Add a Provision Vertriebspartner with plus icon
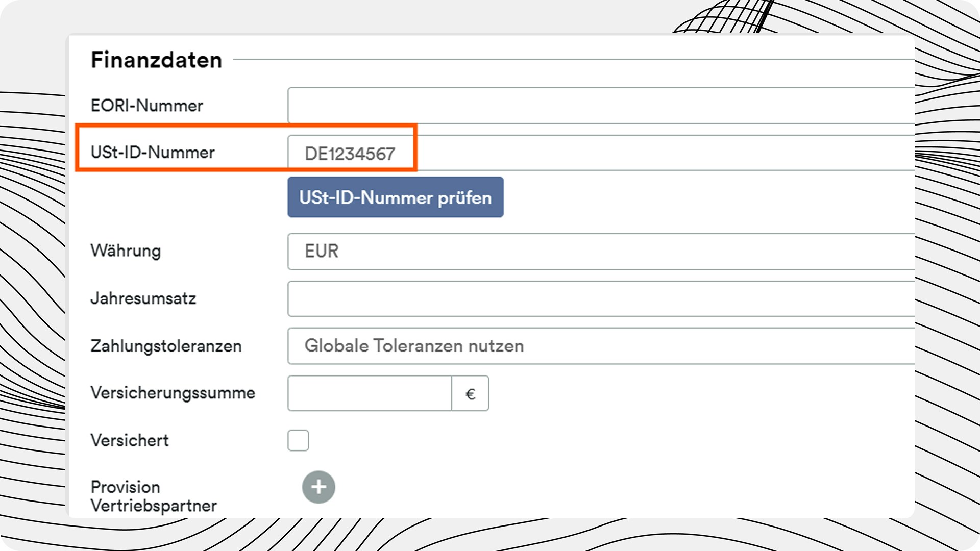The width and height of the screenshot is (980, 551). point(318,487)
